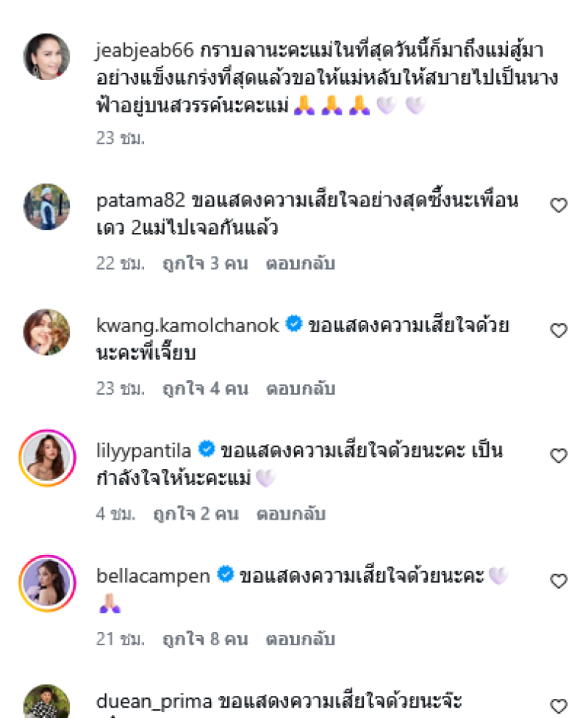Image resolution: width=588 pixels, height=718 pixels.
Task: Heart the bellacampen comment
Action: (x=559, y=581)
